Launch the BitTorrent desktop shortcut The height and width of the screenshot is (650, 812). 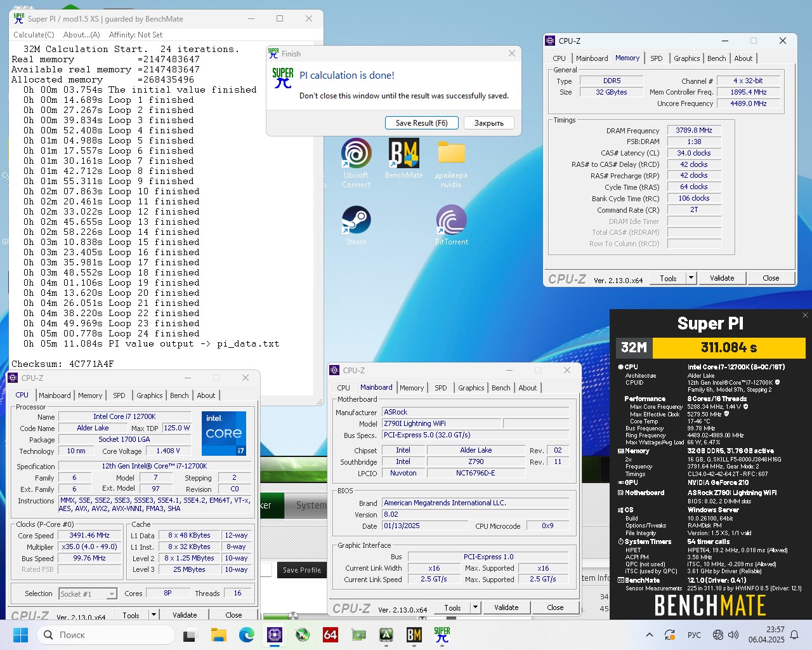click(451, 225)
